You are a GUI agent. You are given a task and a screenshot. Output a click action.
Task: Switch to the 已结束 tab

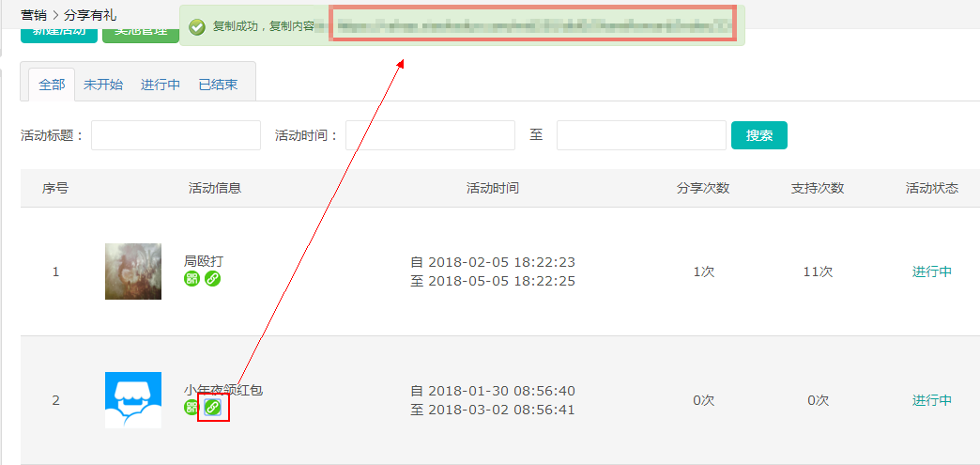coord(218,85)
